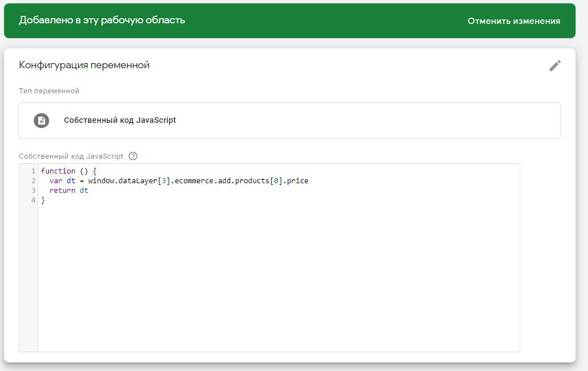This screenshot has width=588, height=371.
Task: Click line number 1 in the gutter
Action: 34,171
